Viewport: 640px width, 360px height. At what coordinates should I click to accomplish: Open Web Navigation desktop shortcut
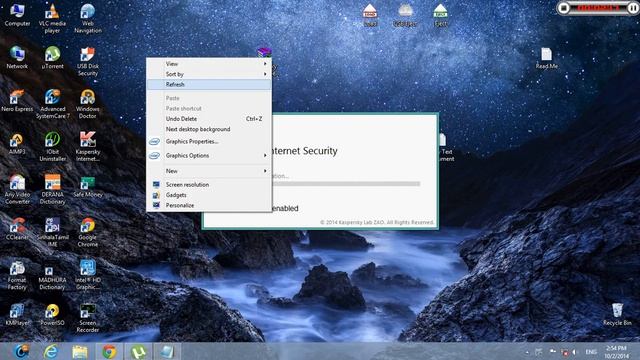[88, 18]
